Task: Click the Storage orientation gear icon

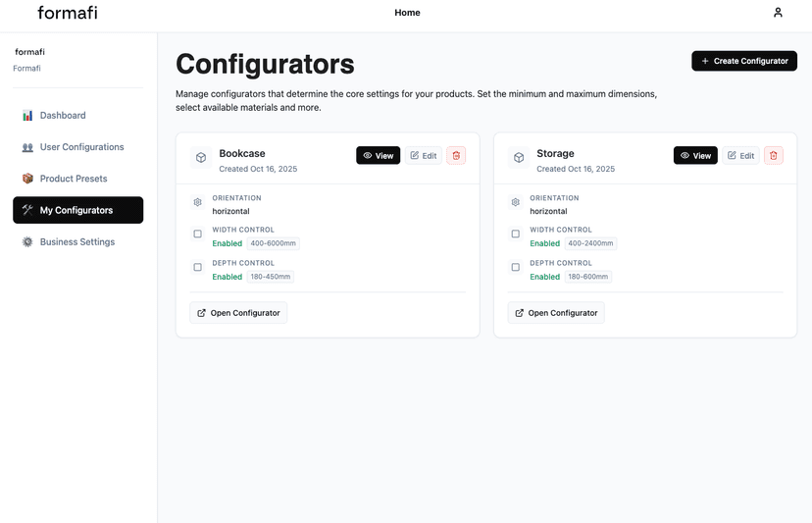Action: coord(516,203)
